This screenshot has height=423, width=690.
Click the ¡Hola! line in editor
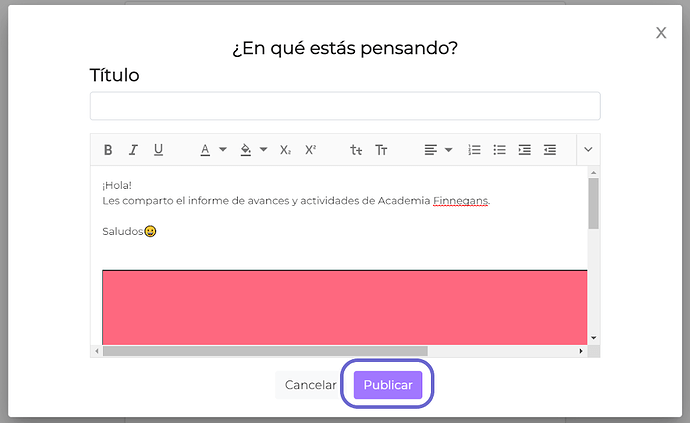[117, 185]
